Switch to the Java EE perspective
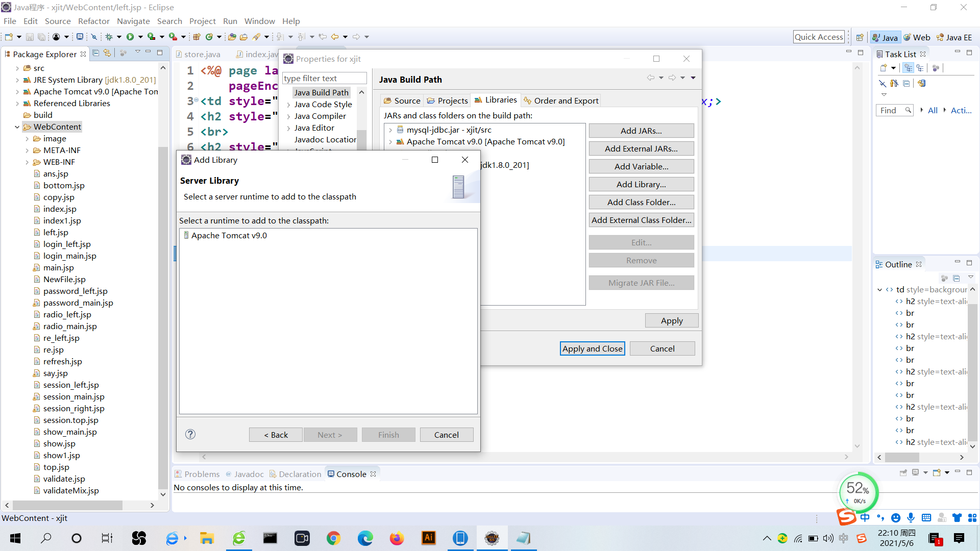 954,37
